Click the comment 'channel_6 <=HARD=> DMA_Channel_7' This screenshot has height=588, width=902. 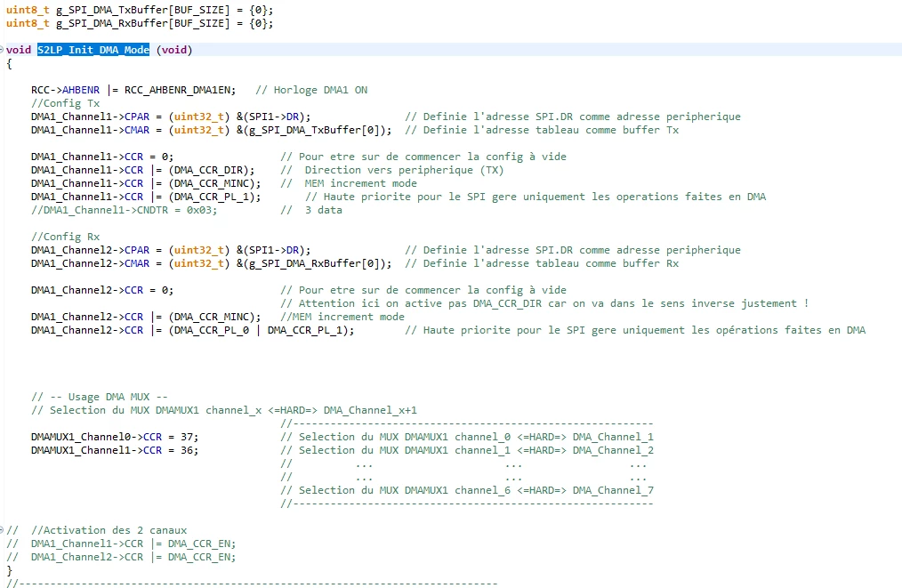point(554,490)
